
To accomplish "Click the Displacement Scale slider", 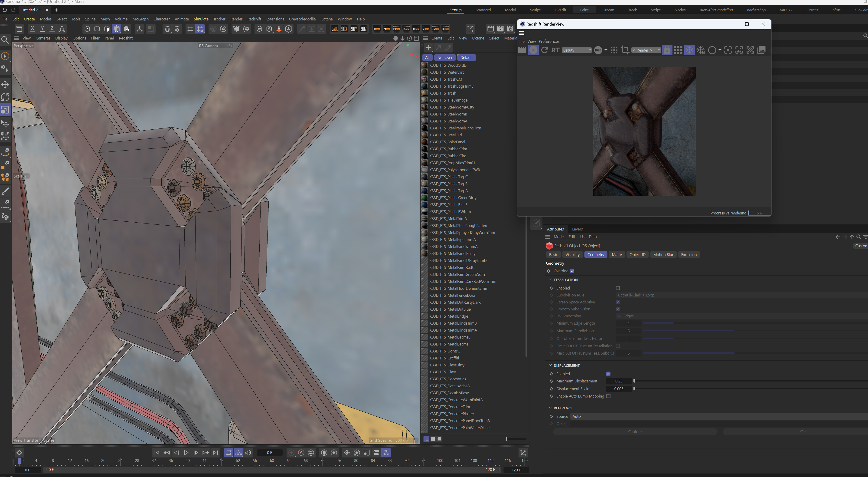I will point(751,389).
